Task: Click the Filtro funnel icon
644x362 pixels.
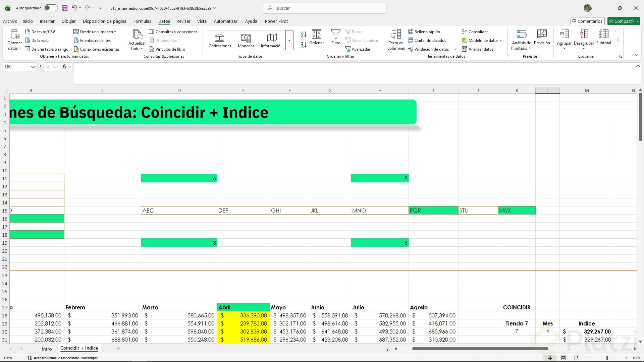Action: click(x=335, y=34)
